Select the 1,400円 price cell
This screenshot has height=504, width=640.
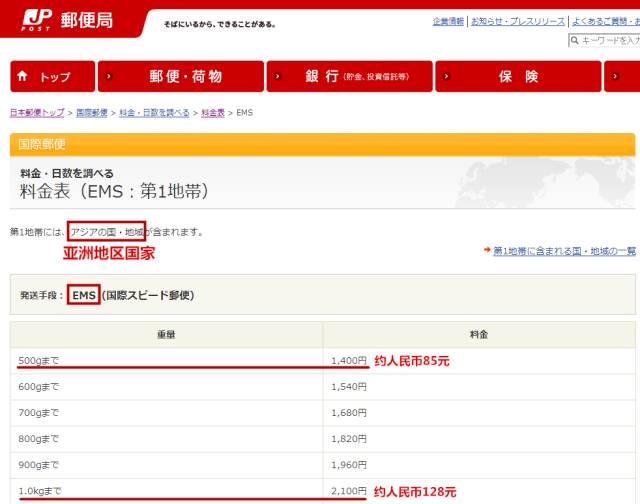click(479, 361)
